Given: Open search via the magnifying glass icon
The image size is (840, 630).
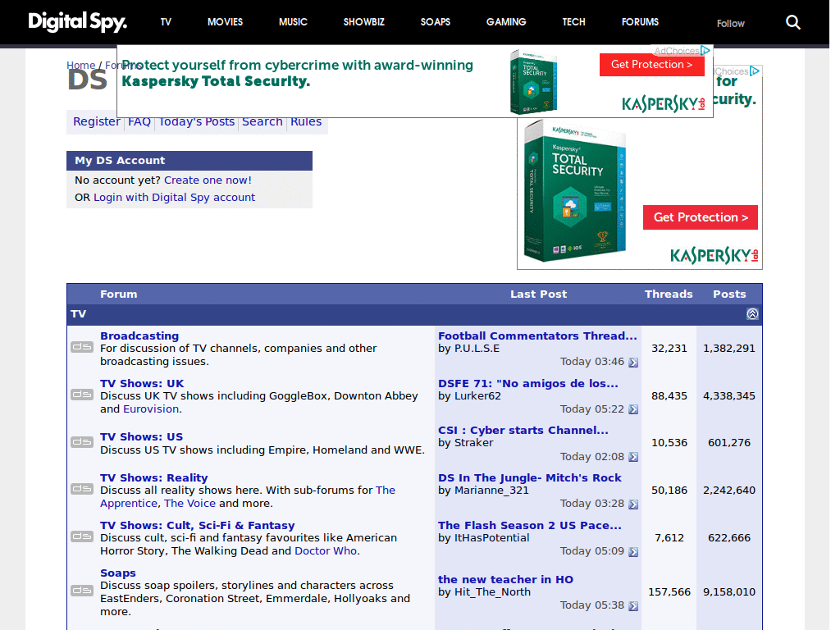Looking at the screenshot, I should click(792, 22).
